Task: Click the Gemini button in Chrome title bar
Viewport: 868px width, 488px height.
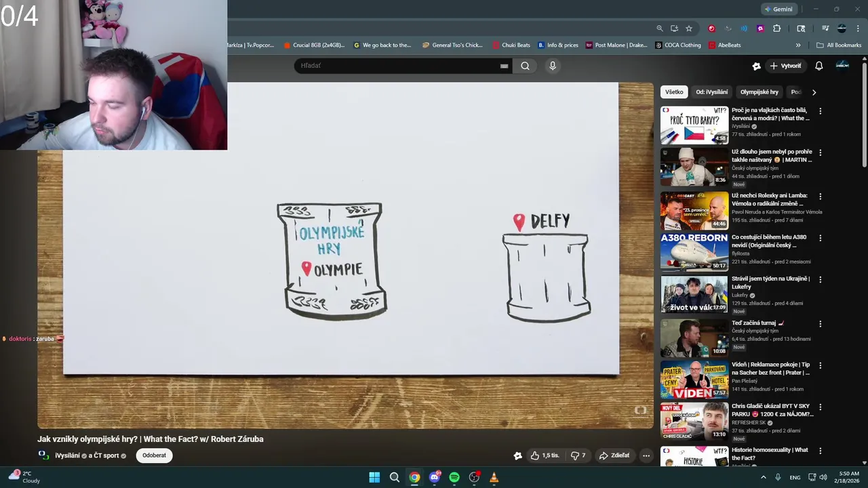Action: click(x=778, y=9)
